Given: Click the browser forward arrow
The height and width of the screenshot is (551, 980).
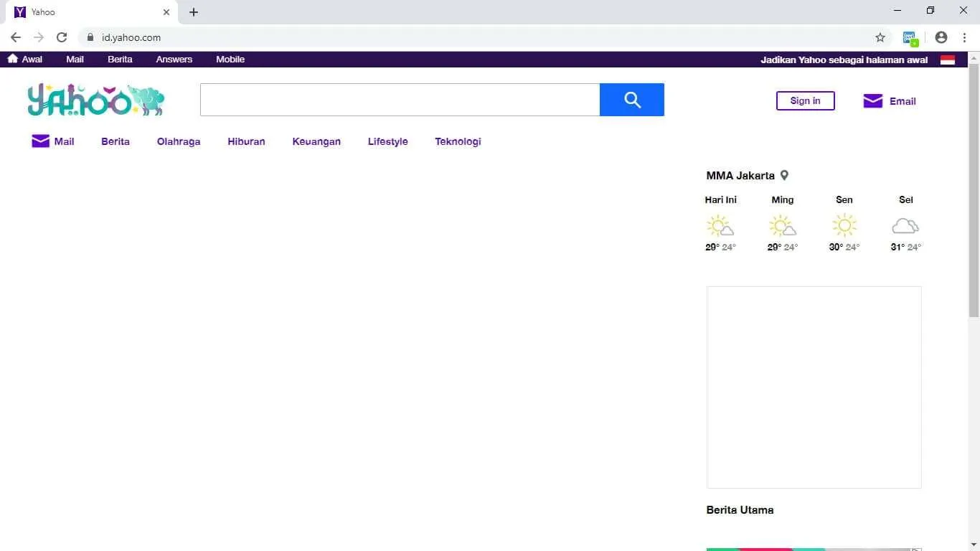Looking at the screenshot, I should tap(39, 37).
